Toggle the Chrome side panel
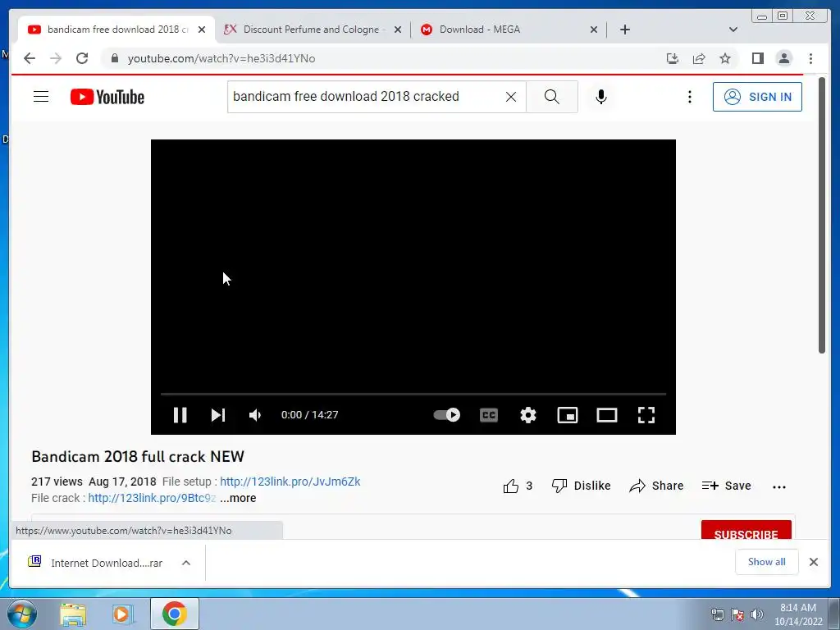 pos(757,58)
